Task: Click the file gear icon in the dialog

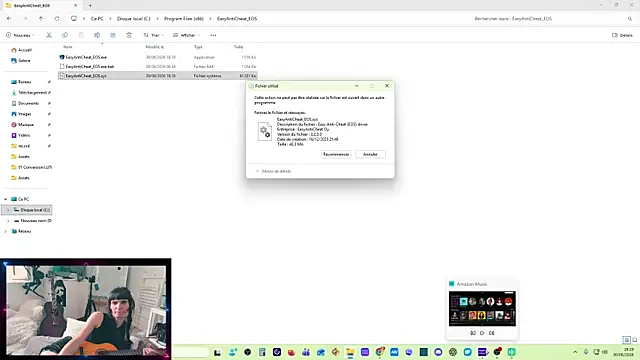Action: pyautogui.click(x=264, y=131)
